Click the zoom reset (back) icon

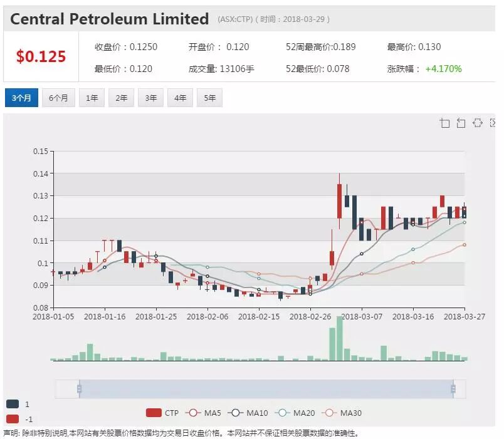(x=461, y=123)
